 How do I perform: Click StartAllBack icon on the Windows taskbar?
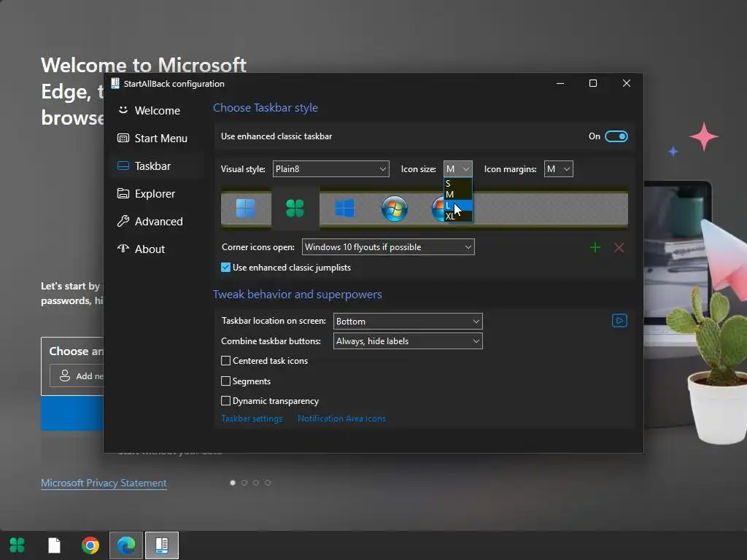coord(162,545)
